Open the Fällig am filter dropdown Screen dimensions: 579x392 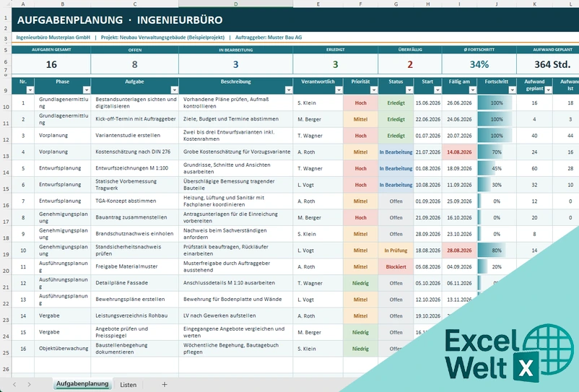click(473, 90)
